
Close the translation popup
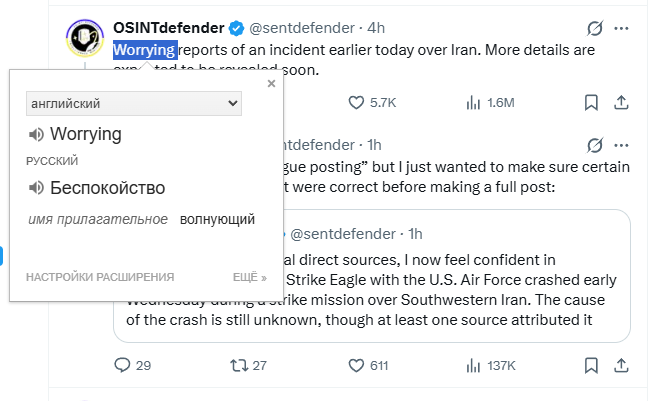pos(271,84)
